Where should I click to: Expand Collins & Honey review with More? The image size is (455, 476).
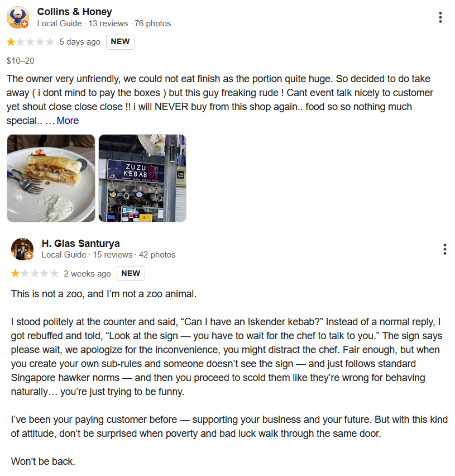tap(68, 121)
